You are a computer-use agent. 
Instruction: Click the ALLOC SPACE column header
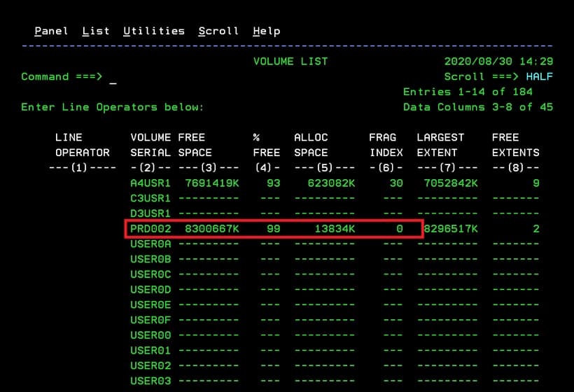tap(311, 145)
